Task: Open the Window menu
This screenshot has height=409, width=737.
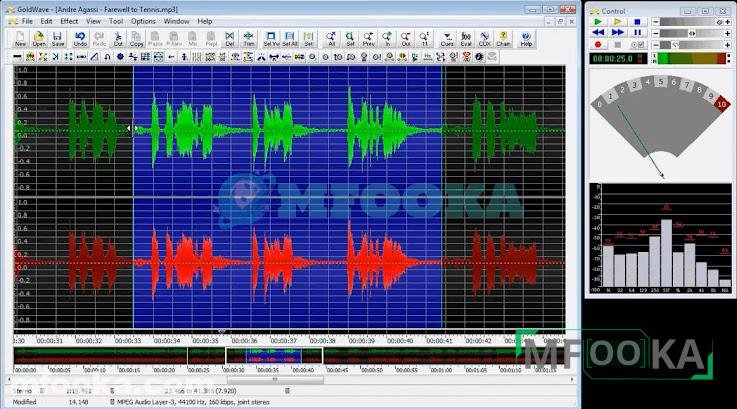Action: [176, 20]
